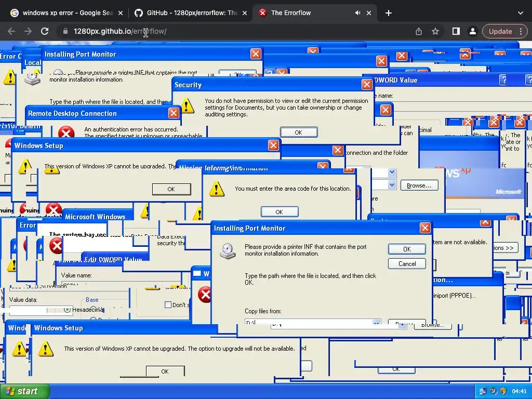The height and width of the screenshot is (399, 532).
Task: Tick the "Don't s" checkbox
Action: [168, 304]
